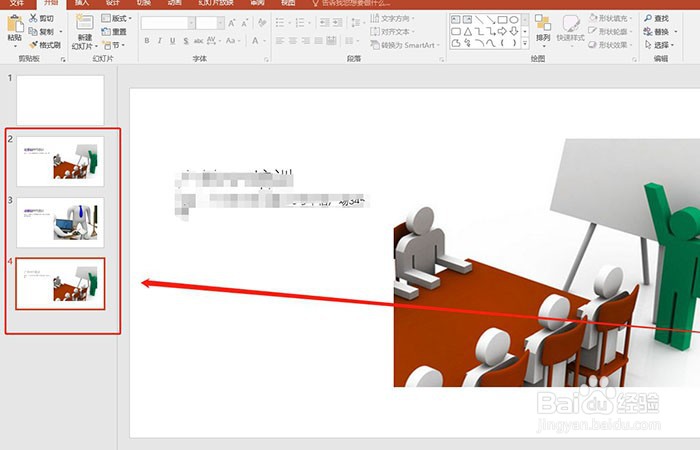The width and height of the screenshot is (700, 450).
Task: Switch to the Slide Show (幻灯片放映) tab
Action: [x=216, y=3]
